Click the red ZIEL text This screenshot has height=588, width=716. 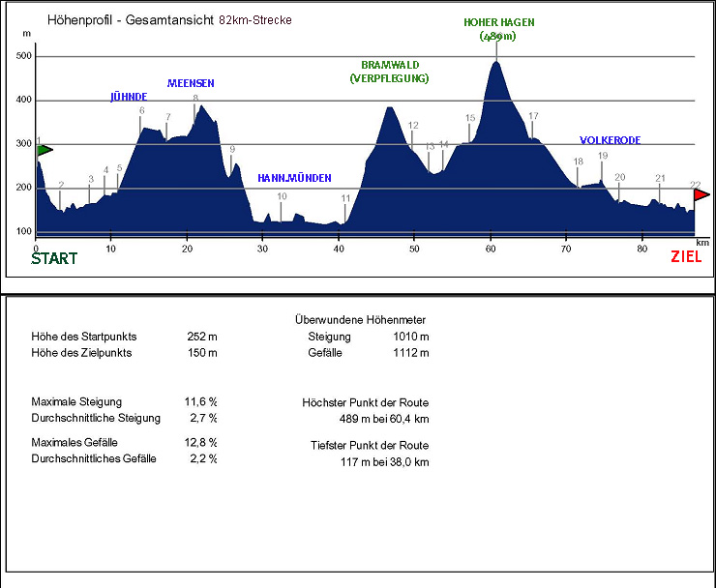(686, 258)
